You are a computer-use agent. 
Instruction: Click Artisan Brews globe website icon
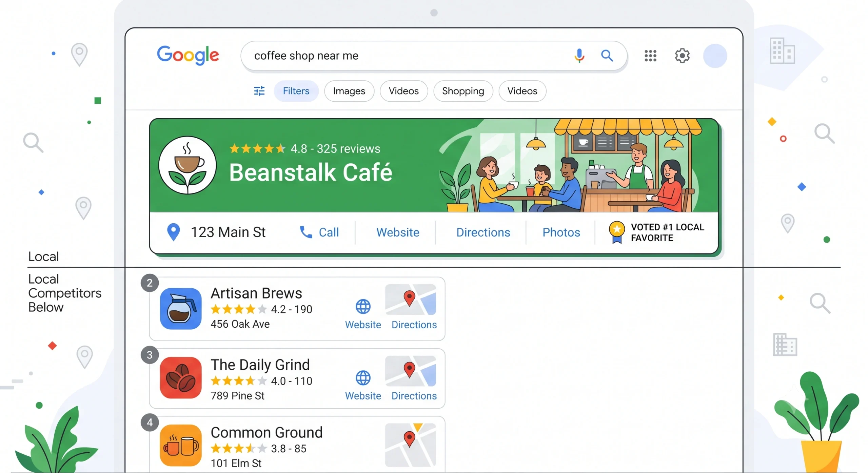(x=363, y=306)
